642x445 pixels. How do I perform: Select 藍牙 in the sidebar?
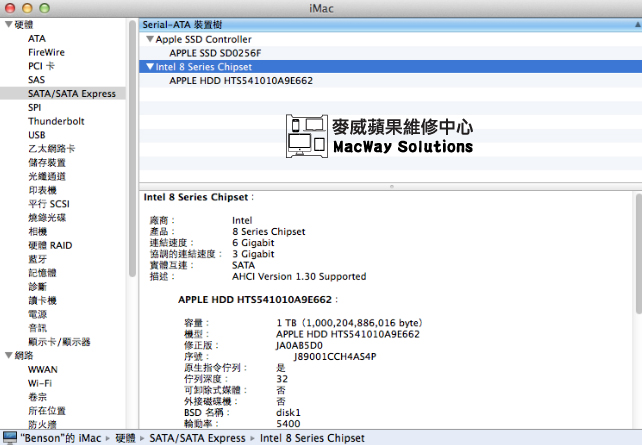[37, 259]
